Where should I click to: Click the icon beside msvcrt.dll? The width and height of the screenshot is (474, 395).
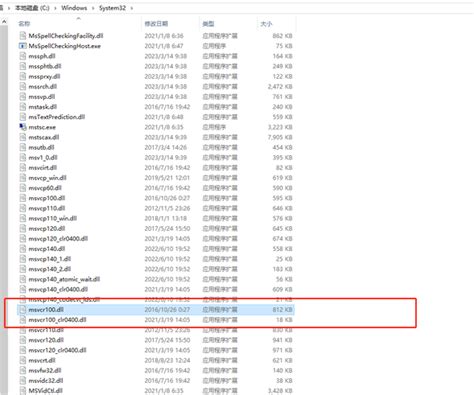[x=22, y=360]
